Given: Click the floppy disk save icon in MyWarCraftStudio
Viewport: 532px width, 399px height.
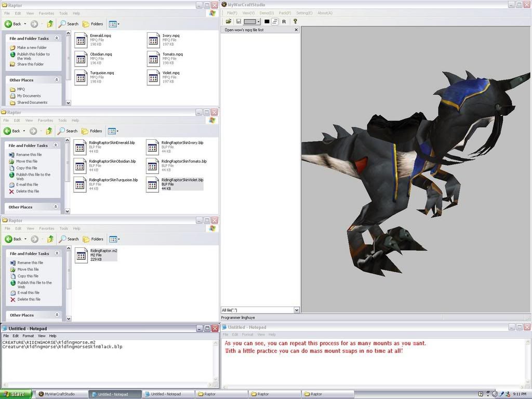Looking at the screenshot, I should 238,21.
